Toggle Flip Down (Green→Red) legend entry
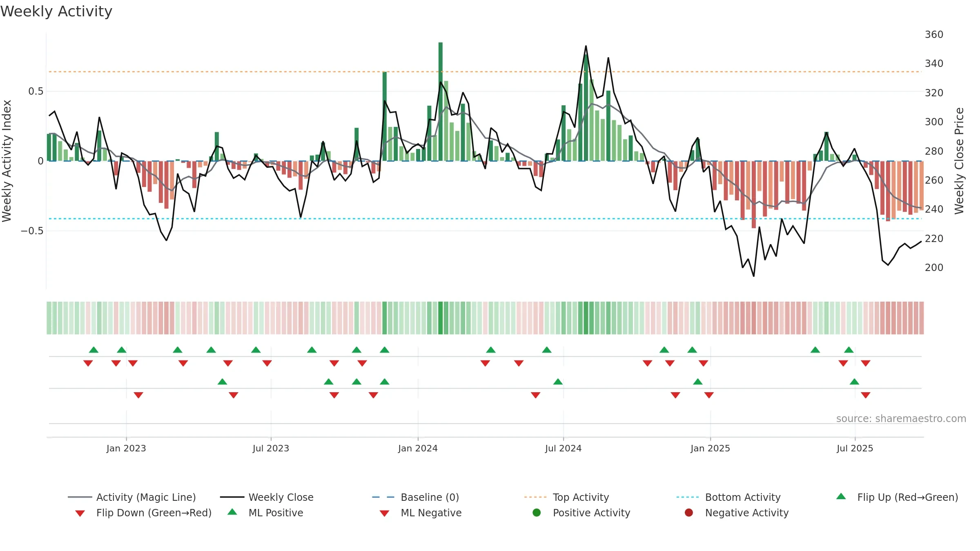This screenshot has width=980, height=551. [143, 513]
